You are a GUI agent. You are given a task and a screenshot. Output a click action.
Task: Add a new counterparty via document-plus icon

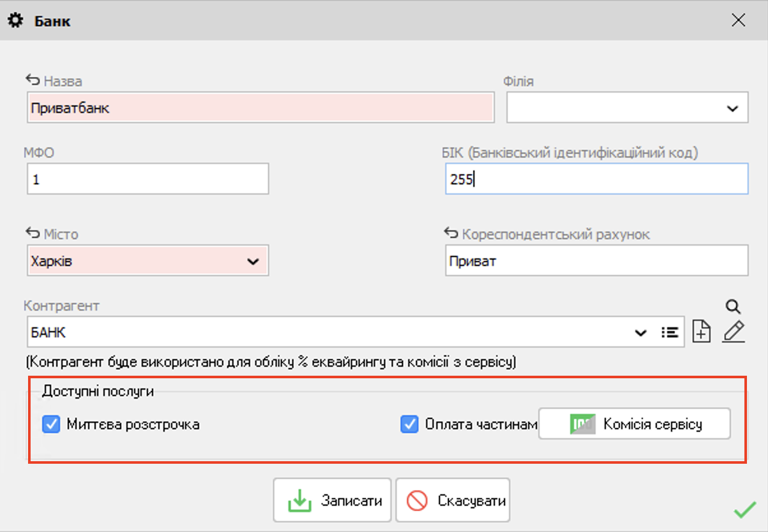(x=700, y=330)
